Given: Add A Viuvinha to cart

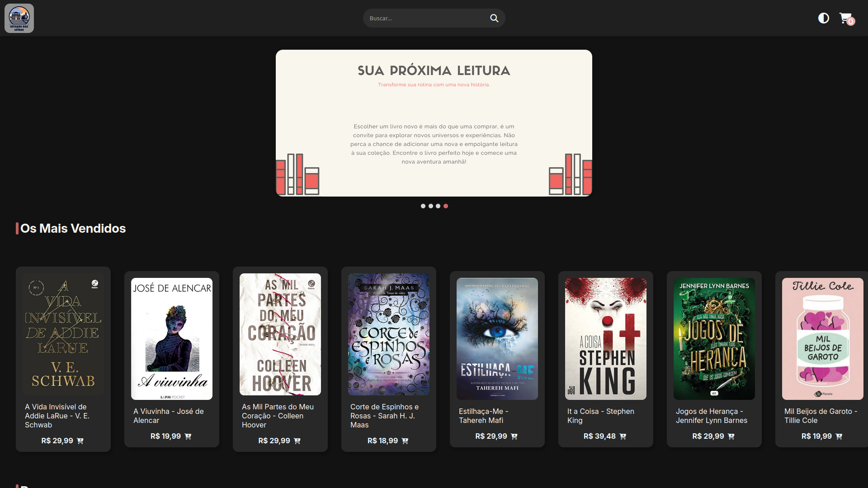Looking at the screenshot, I should pos(188,436).
